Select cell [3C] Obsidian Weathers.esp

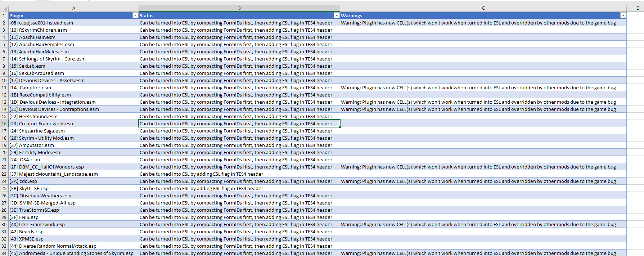click(73, 196)
